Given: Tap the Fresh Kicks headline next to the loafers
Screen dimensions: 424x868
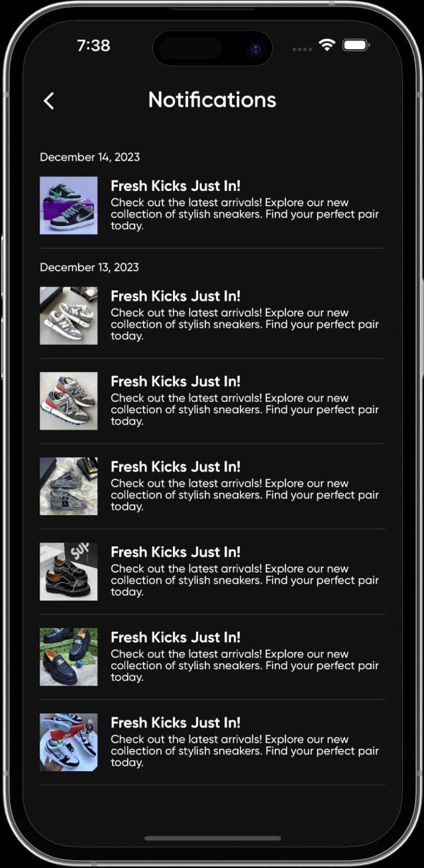Looking at the screenshot, I should point(175,637).
